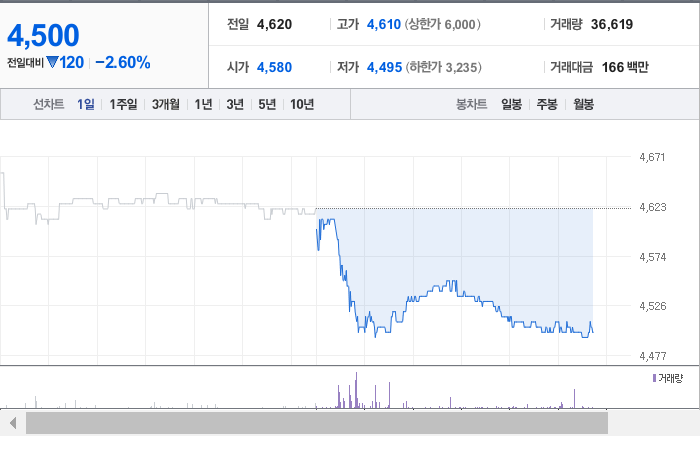Show the 주봉 weekly candle chart

547,104
